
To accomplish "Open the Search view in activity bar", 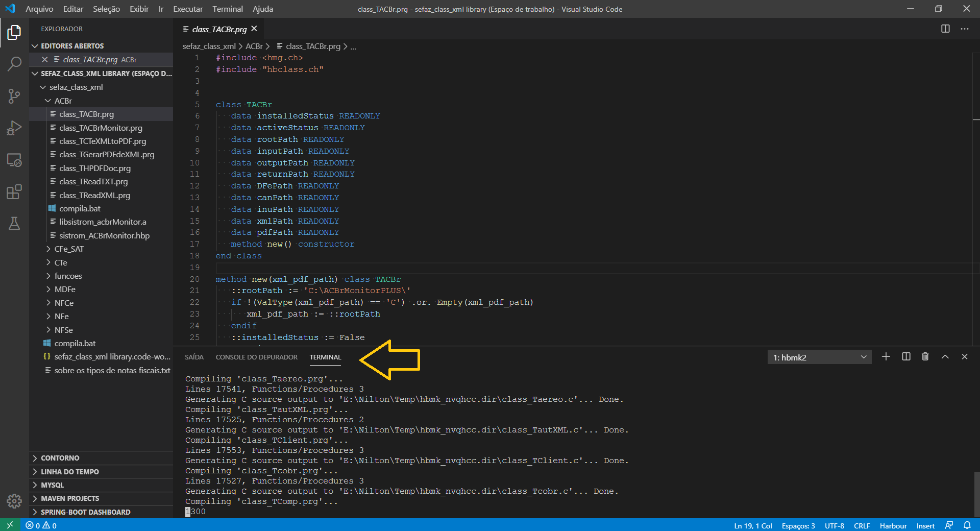I will (x=14, y=64).
